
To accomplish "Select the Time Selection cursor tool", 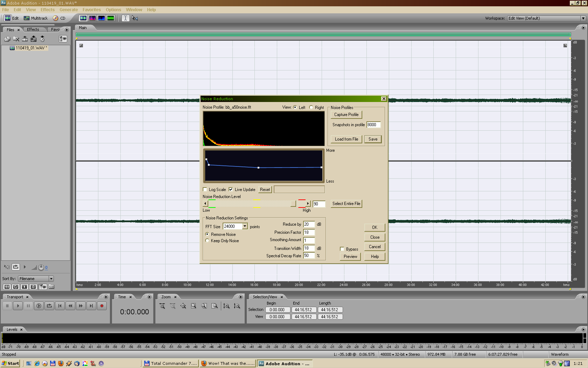I will (125, 18).
